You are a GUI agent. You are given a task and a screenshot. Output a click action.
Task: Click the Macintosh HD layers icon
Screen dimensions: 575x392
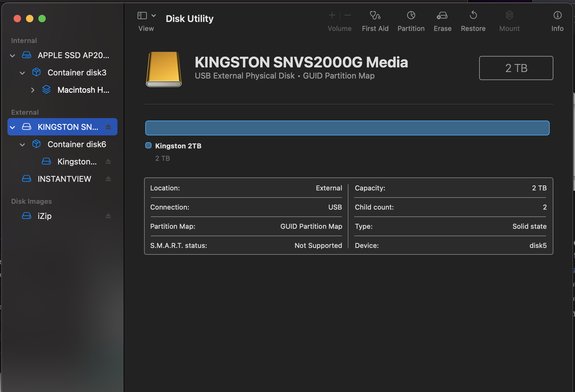[x=46, y=90]
